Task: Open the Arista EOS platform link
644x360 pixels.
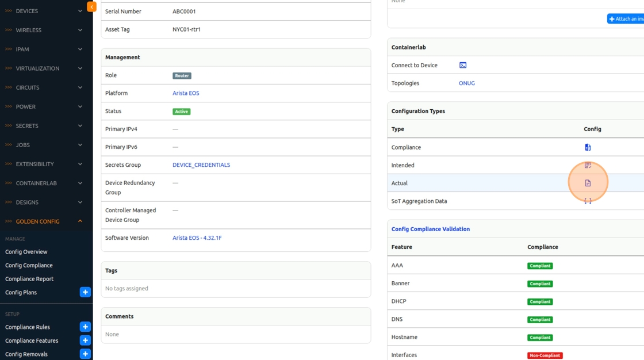Action: [186, 93]
